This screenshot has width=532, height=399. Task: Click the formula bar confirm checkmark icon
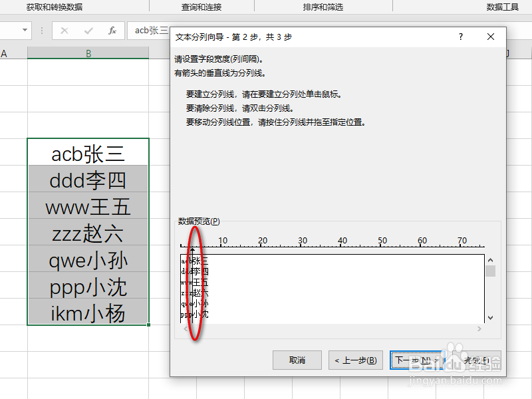point(88,31)
